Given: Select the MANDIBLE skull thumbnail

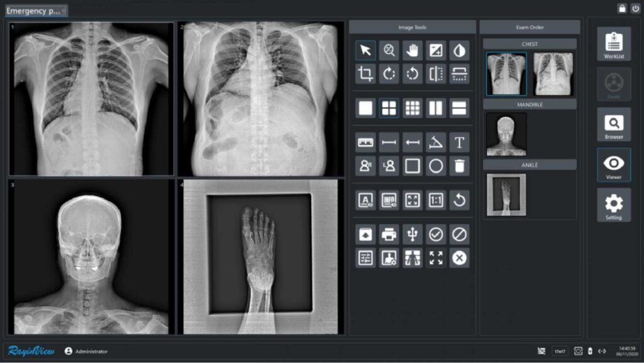Looking at the screenshot, I should click(x=506, y=134).
